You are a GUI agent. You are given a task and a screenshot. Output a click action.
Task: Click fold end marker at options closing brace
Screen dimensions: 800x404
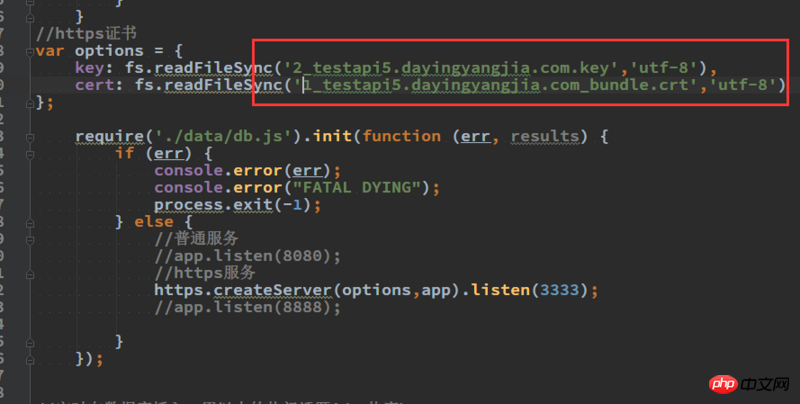click(x=30, y=104)
